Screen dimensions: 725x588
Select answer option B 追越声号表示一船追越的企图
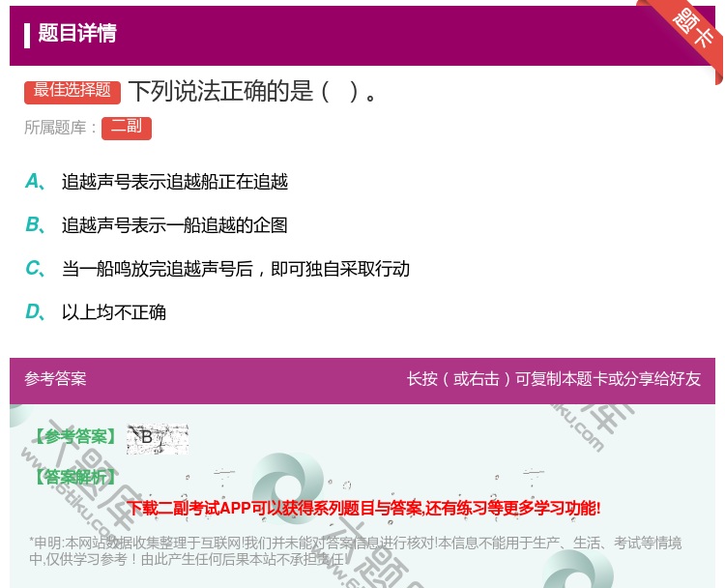click(x=157, y=224)
